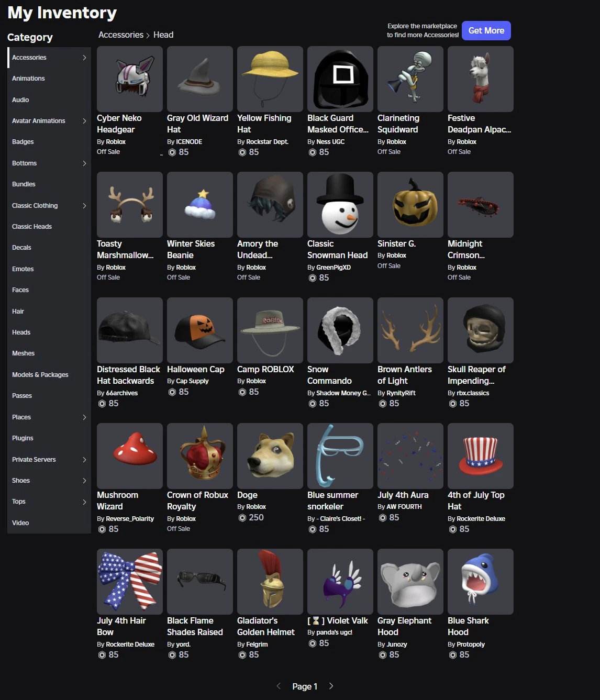Expand the Accessories category arrow
Image resolution: width=600 pixels, height=700 pixels.
click(x=84, y=58)
